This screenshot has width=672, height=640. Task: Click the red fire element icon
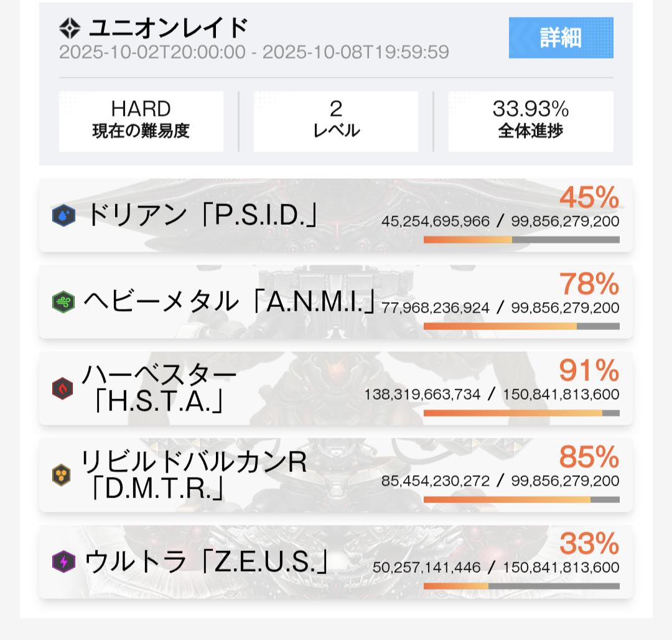63,389
